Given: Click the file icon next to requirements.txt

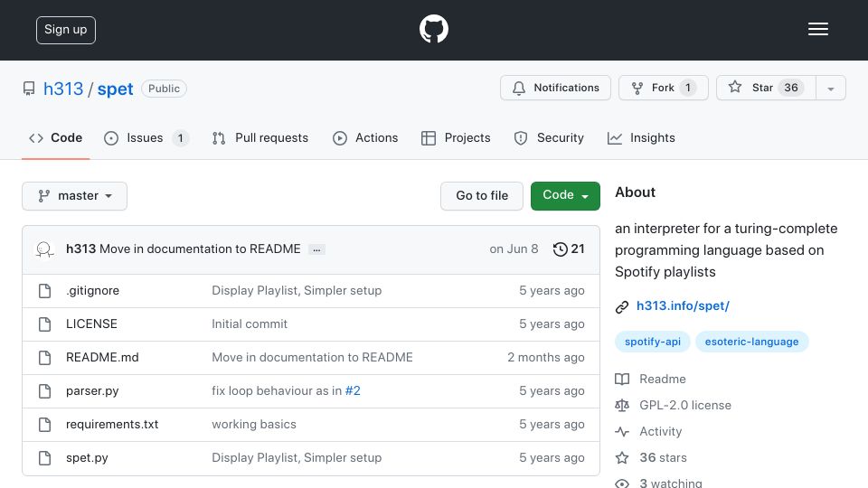Looking at the screenshot, I should (45, 425).
